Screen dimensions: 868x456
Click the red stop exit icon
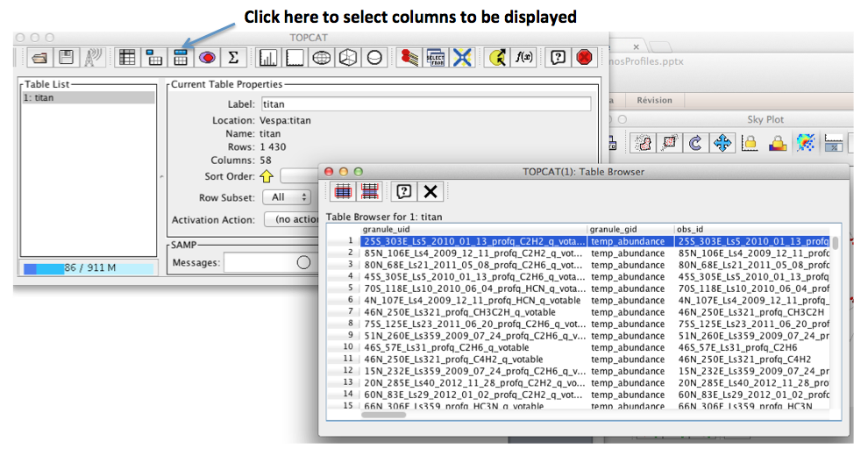tap(585, 58)
